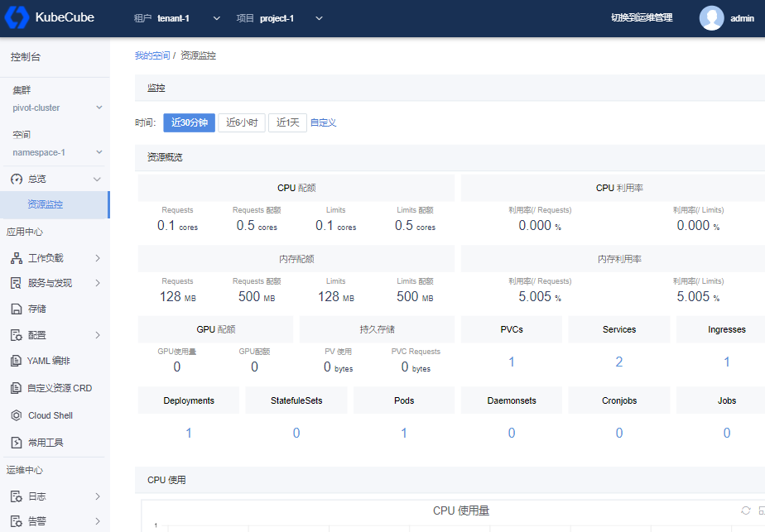Expand the 配置 submenu arrow
This screenshot has height=532, width=765.
pyautogui.click(x=98, y=335)
